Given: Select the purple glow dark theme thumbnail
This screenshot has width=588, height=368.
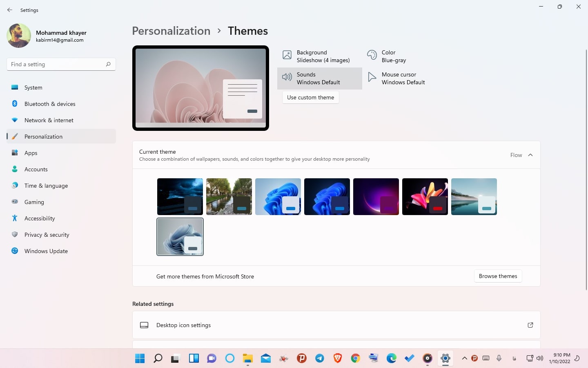Looking at the screenshot, I should [x=376, y=197].
